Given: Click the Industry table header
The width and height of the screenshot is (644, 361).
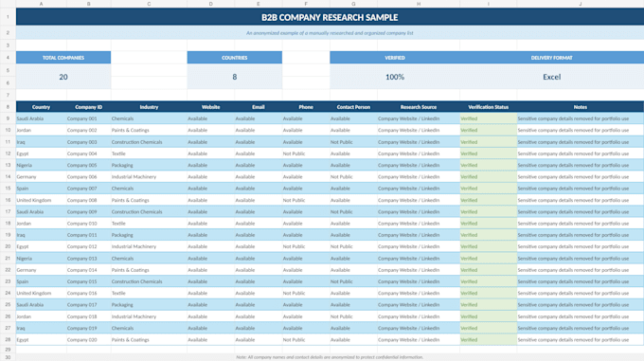Looking at the screenshot, I should pyautogui.click(x=149, y=107).
